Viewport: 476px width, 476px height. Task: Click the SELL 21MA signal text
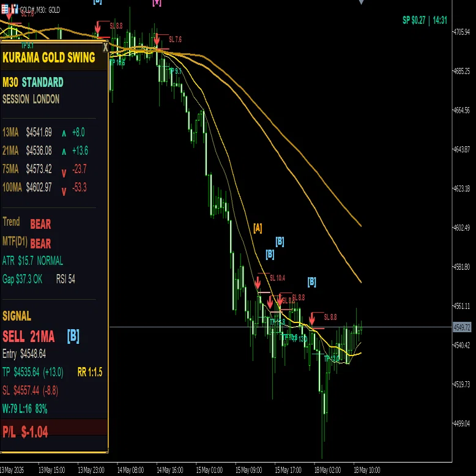29,337
